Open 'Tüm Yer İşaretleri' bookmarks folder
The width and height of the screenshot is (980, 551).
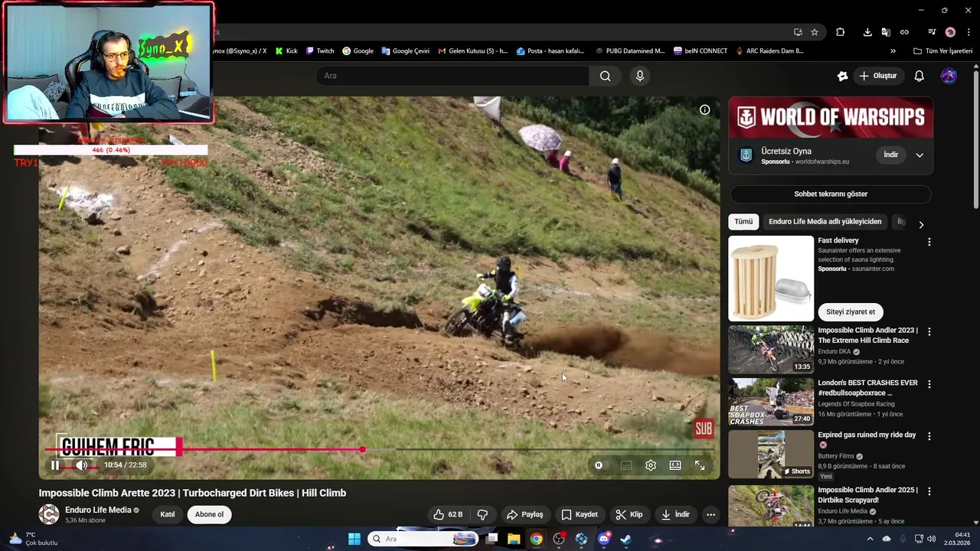(x=942, y=51)
